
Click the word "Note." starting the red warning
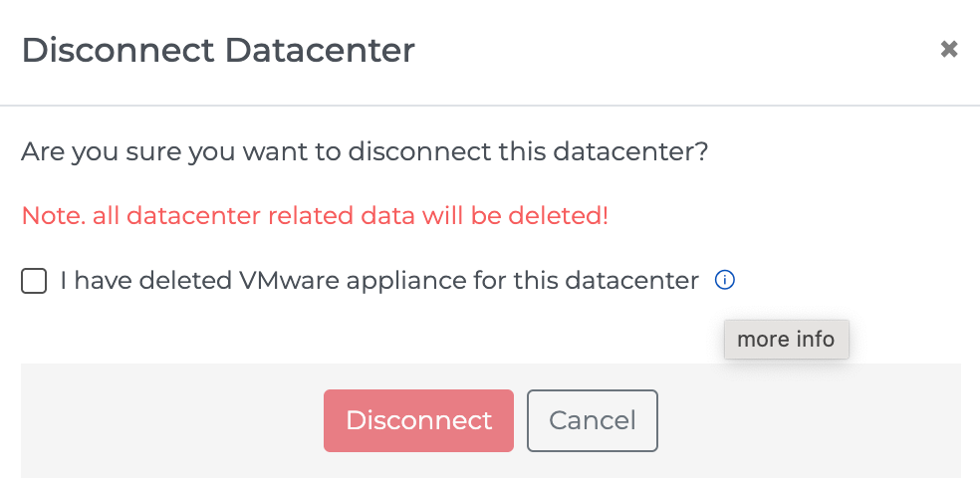53,215
